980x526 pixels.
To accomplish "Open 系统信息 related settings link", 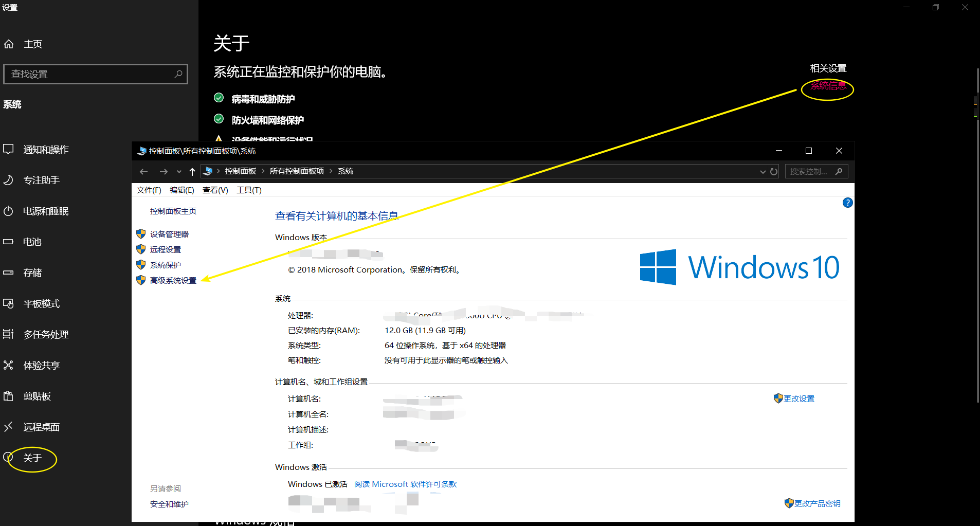I will coord(828,86).
